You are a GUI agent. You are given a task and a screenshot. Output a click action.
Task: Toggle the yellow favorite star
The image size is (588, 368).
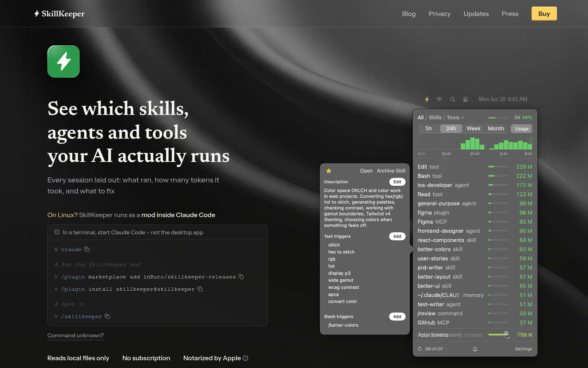click(329, 171)
